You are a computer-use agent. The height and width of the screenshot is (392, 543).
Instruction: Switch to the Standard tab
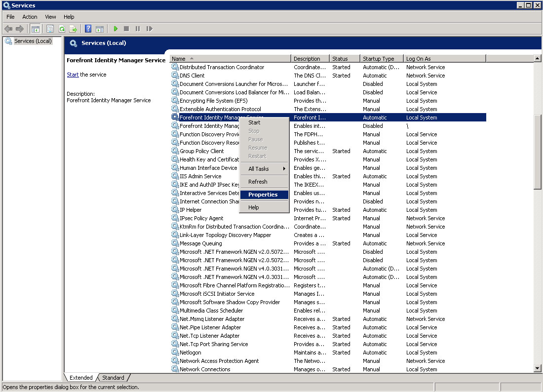coord(113,378)
